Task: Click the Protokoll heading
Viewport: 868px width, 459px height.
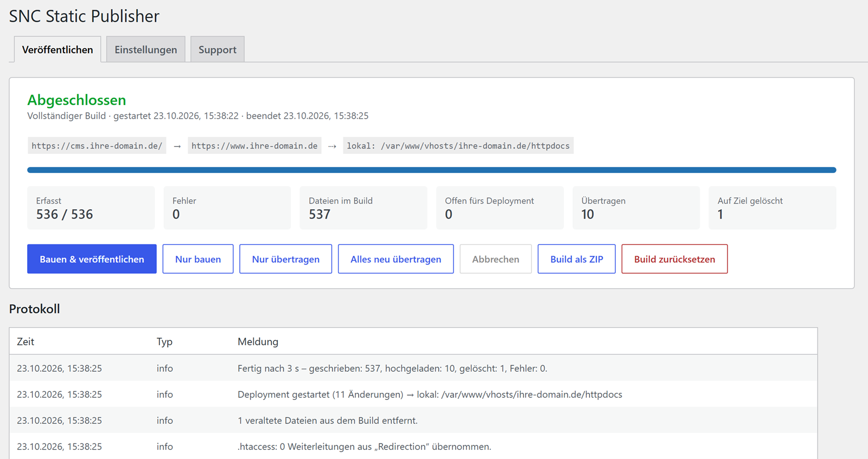Action: (x=35, y=309)
